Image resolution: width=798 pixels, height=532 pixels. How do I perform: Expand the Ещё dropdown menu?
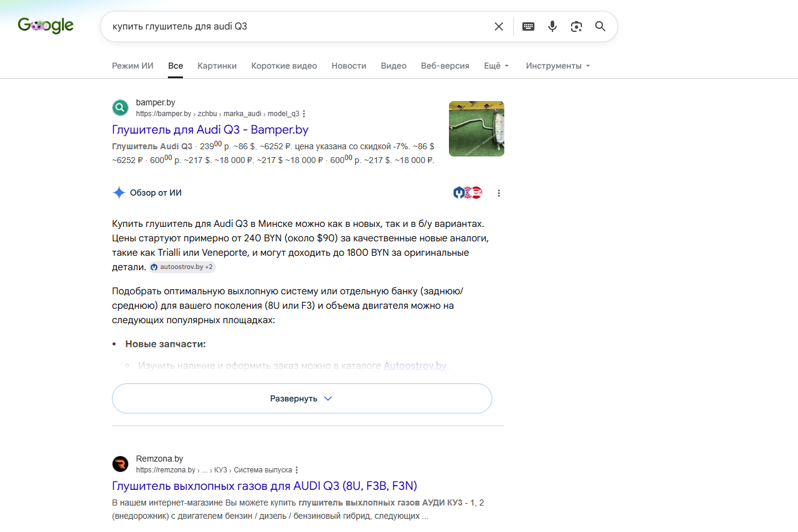coord(496,66)
